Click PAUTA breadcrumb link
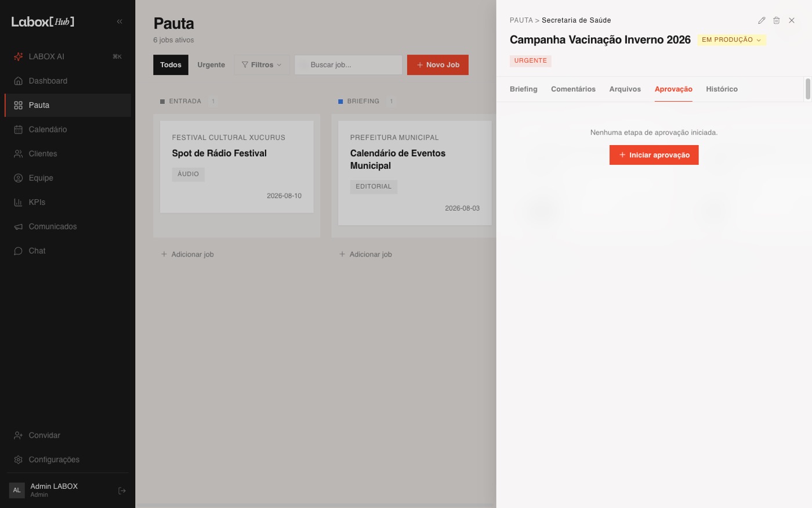The height and width of the screenshot is (508, 812). click(521, 20)
